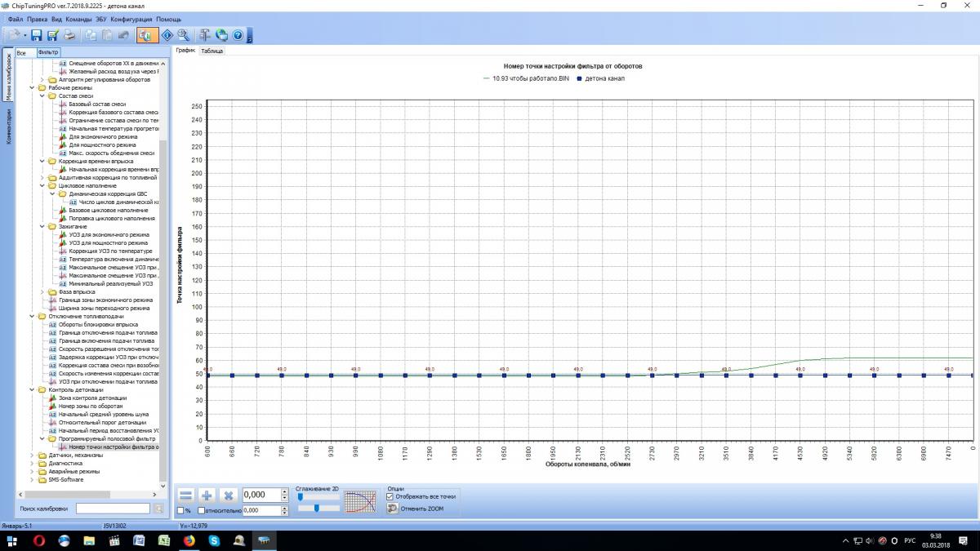Expand the 'Диагностика' tree folder
Image resolution: width=980 pixels, height=551 pixels.
tap(33, 463)
